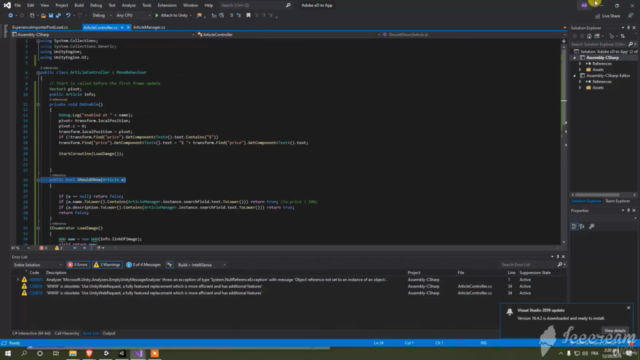The height and width of the screenshot is (360, 640).
Task: Click the warning indicator below the editor
Action: [x=59, y=248]
